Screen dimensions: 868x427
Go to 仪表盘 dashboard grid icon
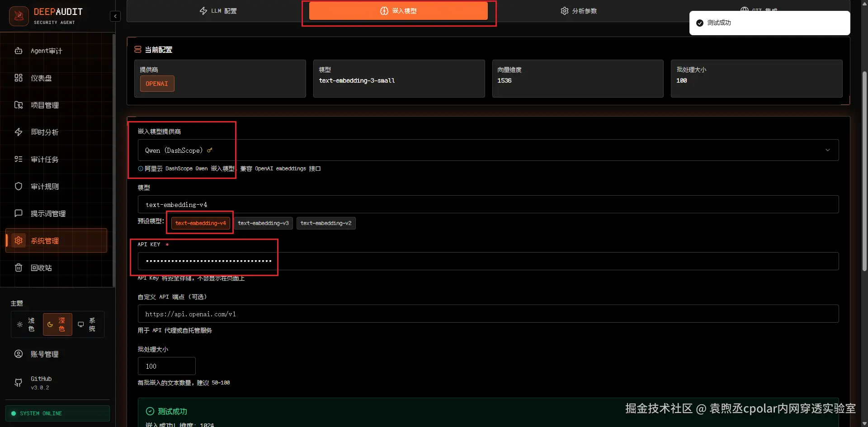click(x=19, y=78)
